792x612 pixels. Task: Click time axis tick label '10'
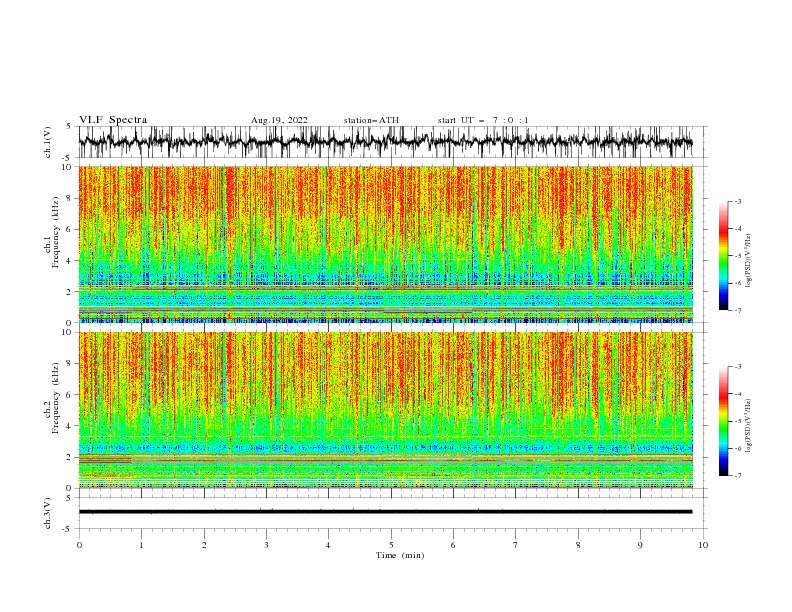(x=703, y=545)
